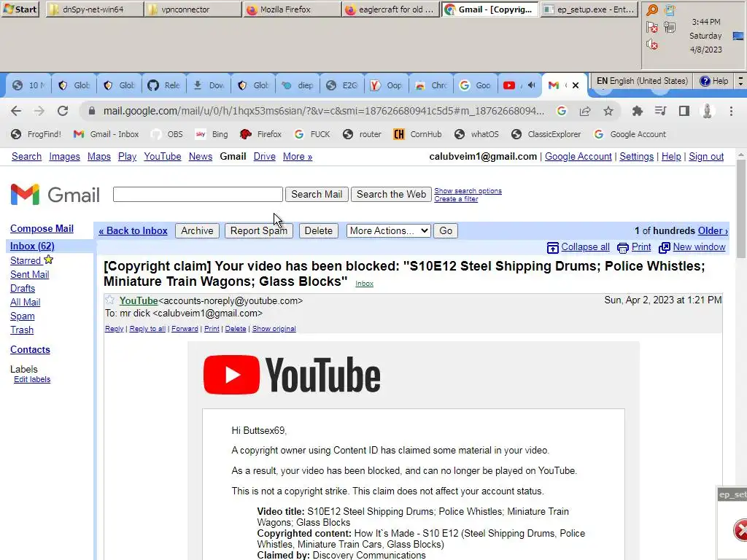Expand the More Actions dropdown

pos(388,231)
